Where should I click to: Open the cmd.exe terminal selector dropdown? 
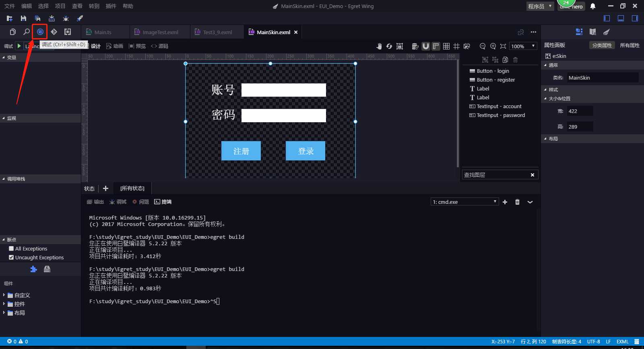point(465,202)
